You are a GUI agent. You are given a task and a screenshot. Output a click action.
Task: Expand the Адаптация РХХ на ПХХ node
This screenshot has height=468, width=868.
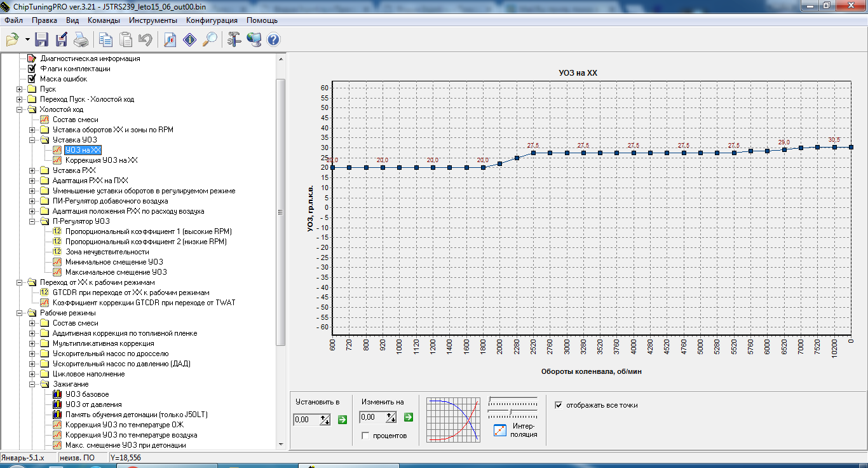[x=32, y=181]
